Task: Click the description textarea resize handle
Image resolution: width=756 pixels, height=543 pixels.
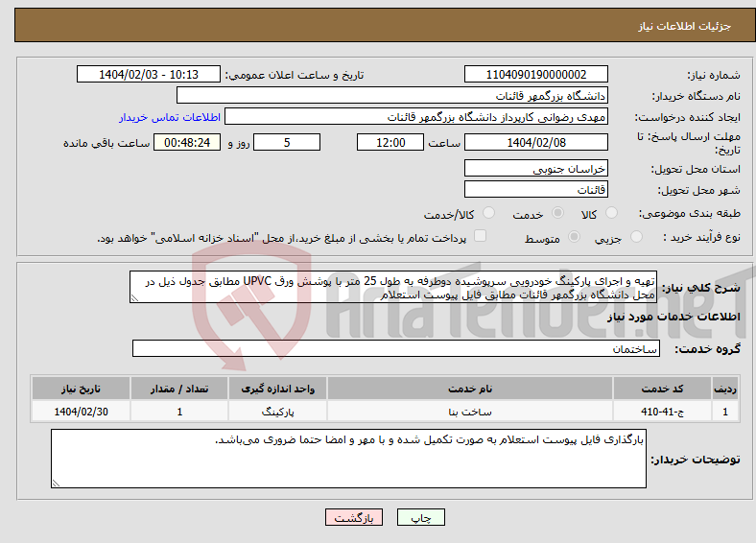Action: (x=134, y=298)
